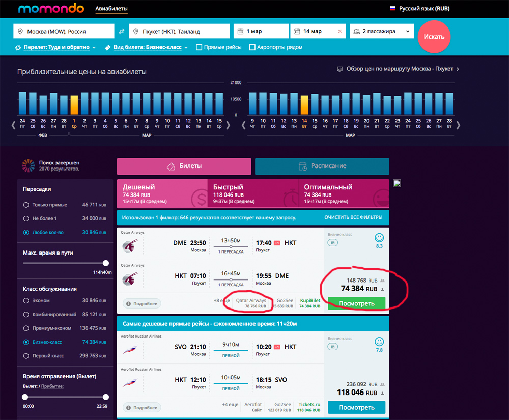The width and height of the screenshot is (509, 420).
Task: Click the Москва (MOW) origin field
Action: click(x=64, y=31)
